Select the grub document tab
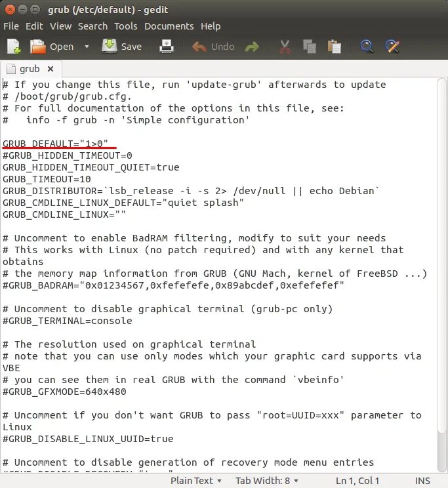Screen dimensions: 448x488 (x=30, y=69)
